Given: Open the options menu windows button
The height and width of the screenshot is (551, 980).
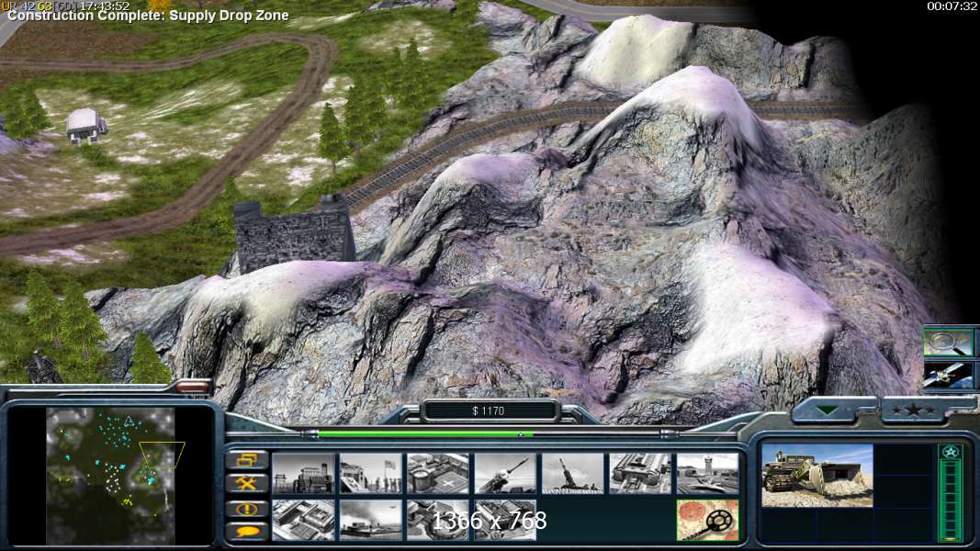Looking at the screenshot, I should pos(248,459).
